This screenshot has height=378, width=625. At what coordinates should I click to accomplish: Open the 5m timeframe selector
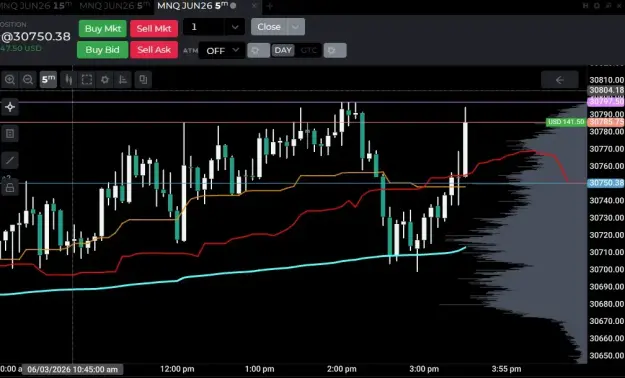(49, 80)
